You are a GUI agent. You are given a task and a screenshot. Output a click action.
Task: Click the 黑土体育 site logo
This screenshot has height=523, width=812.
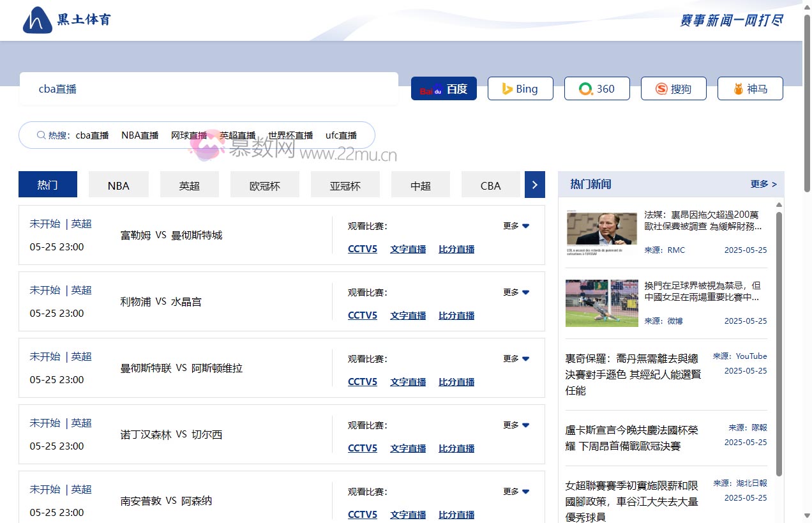(x=67, y=20)
